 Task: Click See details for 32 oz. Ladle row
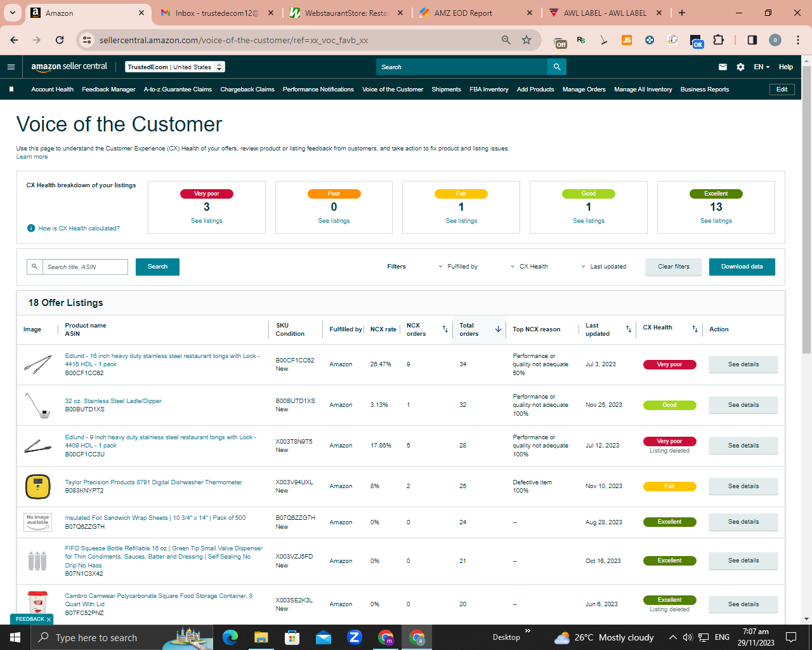tap(743, 405)
